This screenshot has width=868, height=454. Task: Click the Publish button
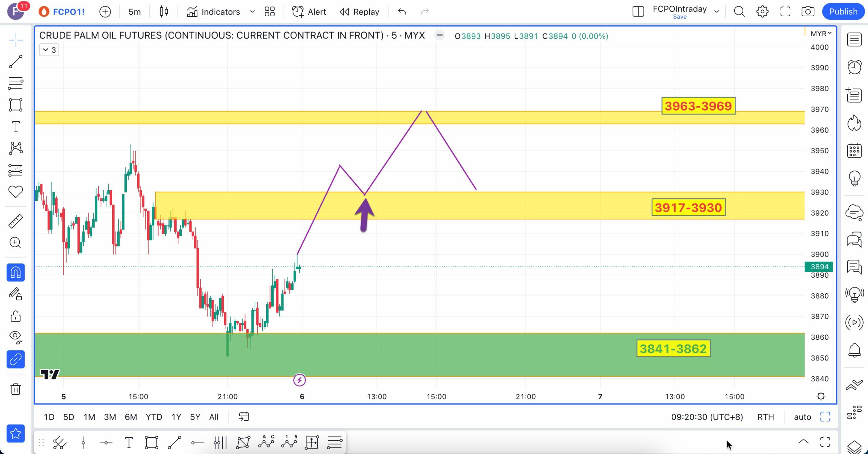point(843,12)
